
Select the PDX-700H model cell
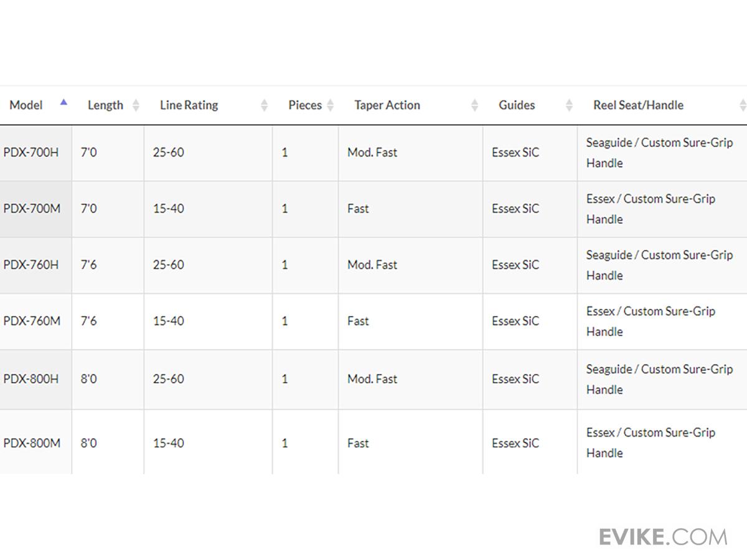(x=31, y=152)
